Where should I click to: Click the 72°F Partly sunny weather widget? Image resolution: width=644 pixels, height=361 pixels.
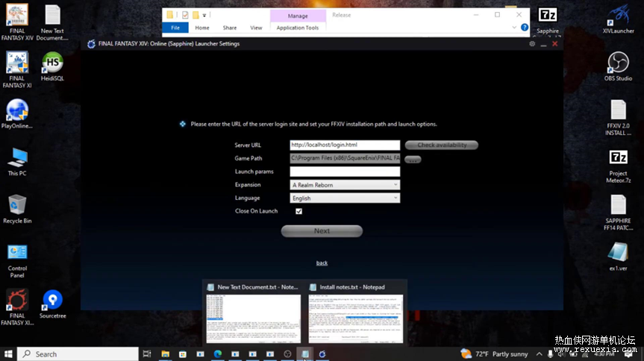coord(494,354)
